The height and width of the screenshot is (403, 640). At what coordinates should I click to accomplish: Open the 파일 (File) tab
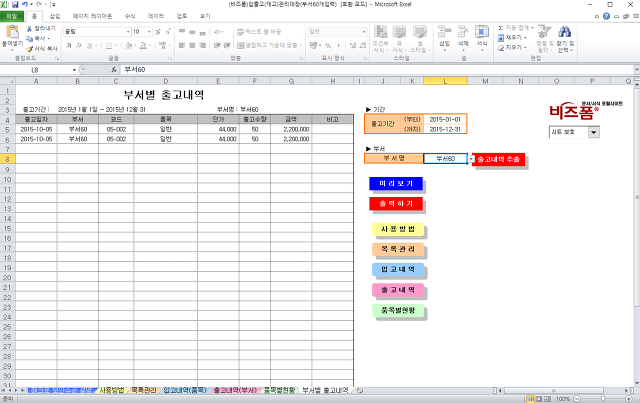(12, 16)
